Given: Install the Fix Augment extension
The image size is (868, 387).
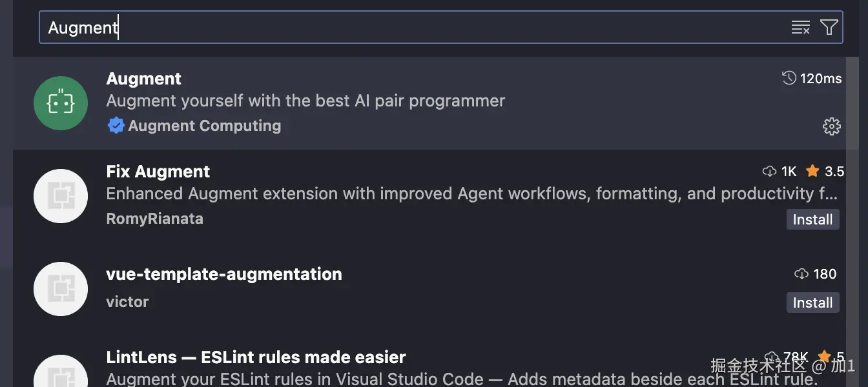Looking at the screenshot, I should (x=812, y=219).
